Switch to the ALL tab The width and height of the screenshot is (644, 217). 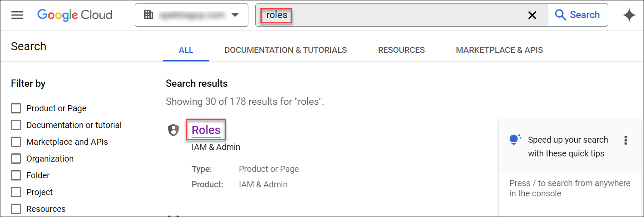pyautogui.click(x=186, y=50)
